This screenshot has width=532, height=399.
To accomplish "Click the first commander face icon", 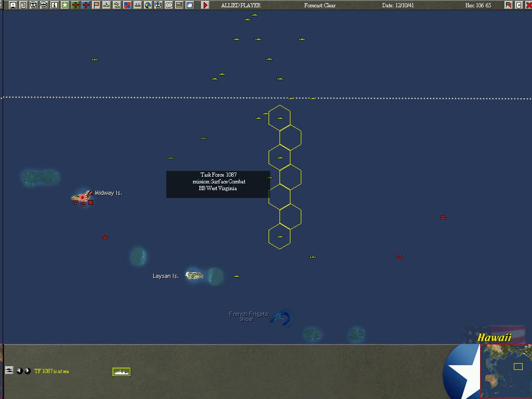I will coord(34,5).
